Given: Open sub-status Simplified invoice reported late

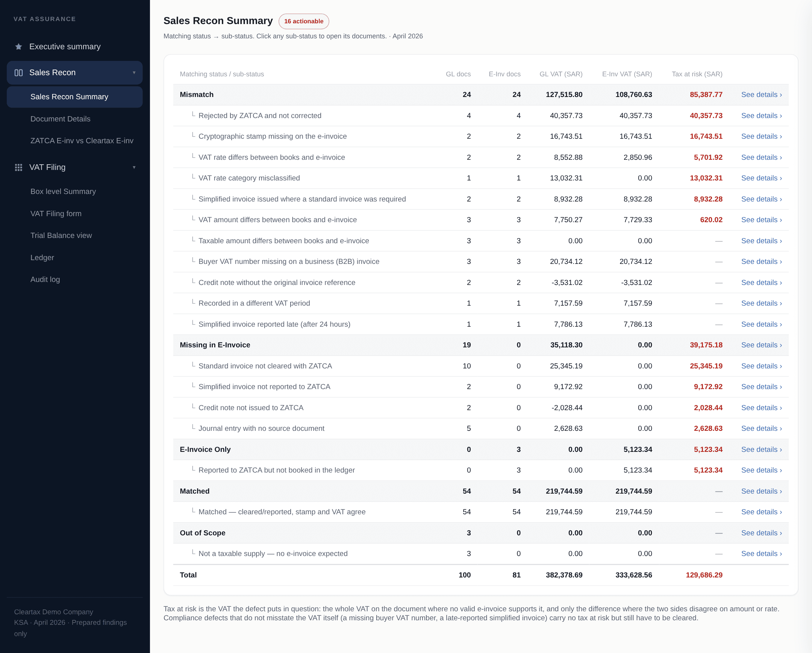Looking at the screenshot, I should (274, 324).
